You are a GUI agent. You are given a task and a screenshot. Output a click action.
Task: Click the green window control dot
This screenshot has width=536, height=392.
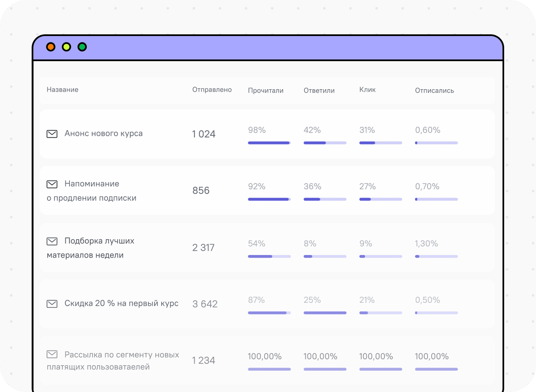82,47
